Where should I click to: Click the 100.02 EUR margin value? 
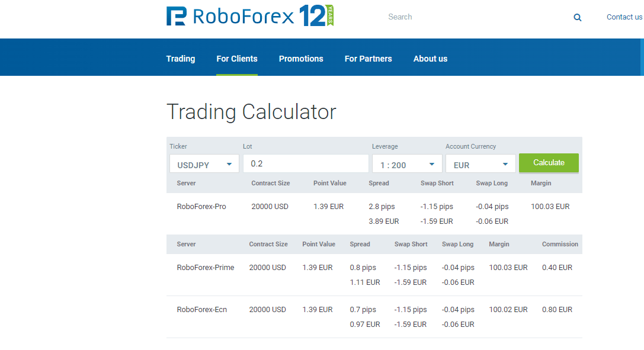coord(508,310)
